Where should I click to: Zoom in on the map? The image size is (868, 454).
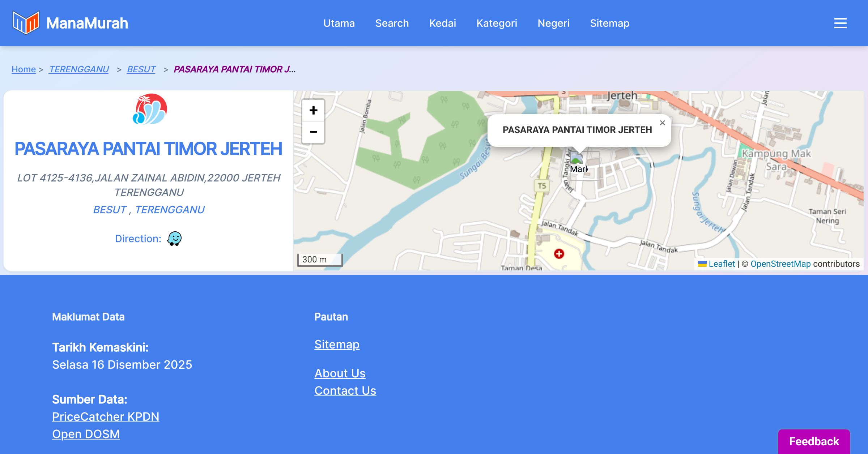click(313, 110)
